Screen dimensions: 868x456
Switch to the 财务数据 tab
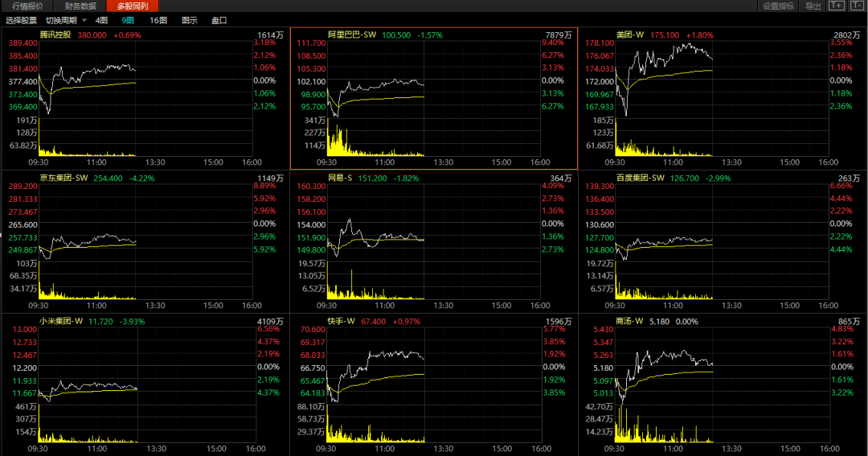click(x=80, y=6)
